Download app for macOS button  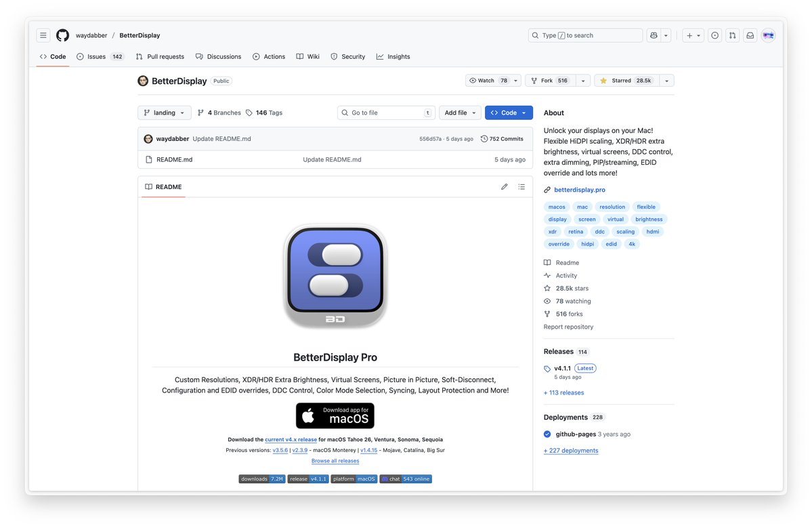335,415
